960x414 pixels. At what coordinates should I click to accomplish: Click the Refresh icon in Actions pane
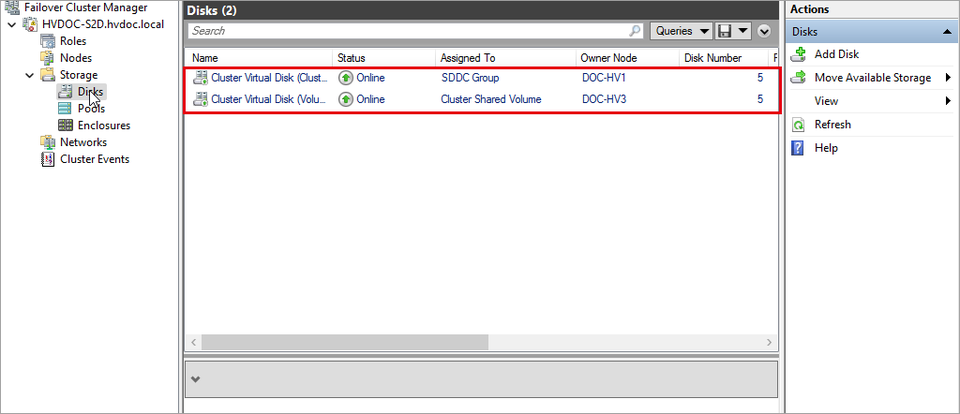click(798, 125)
